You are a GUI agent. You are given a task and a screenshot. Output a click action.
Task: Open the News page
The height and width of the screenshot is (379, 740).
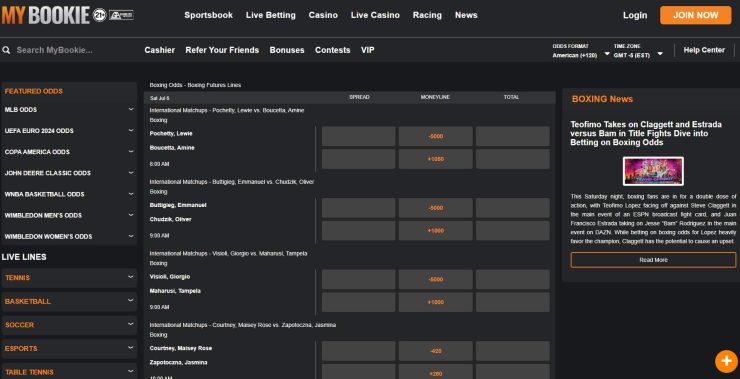click(x=466, y=15)
